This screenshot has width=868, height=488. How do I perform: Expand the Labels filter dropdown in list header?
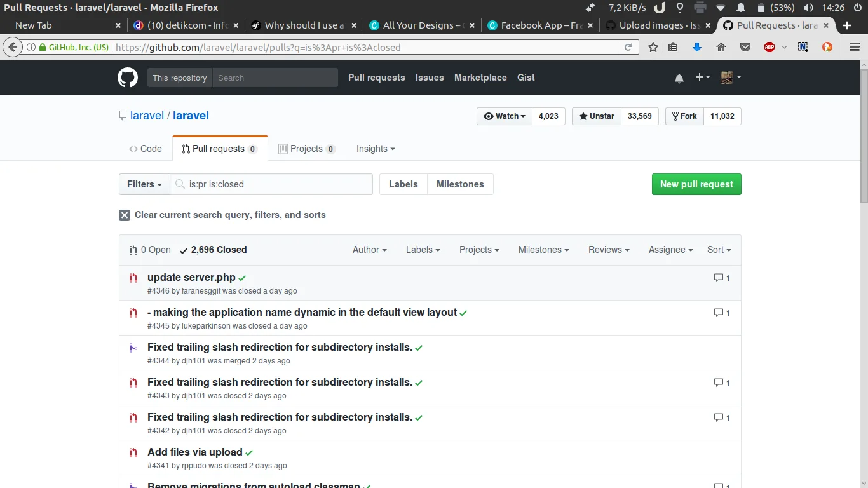[x=423, y=250]
